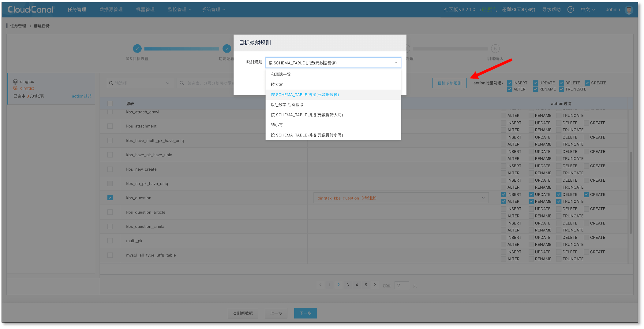Image resolution: width=644 pixels, height=329 pixels.
Task: Click the step 5 circle indicator
Action: coord(495,49)
